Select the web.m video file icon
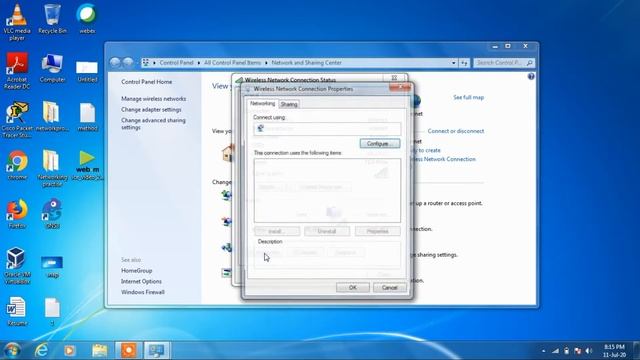The image size is (640, 360). 87,165
